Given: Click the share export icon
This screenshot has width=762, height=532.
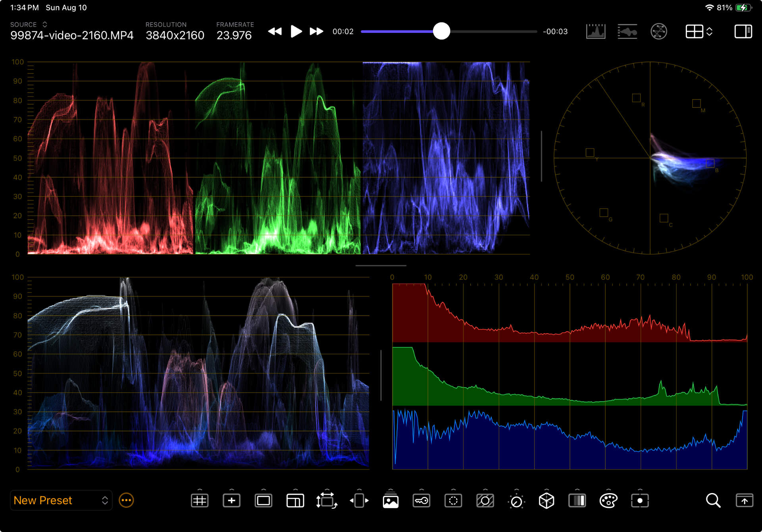Looking at the screenshot, I should pos(744,501).
